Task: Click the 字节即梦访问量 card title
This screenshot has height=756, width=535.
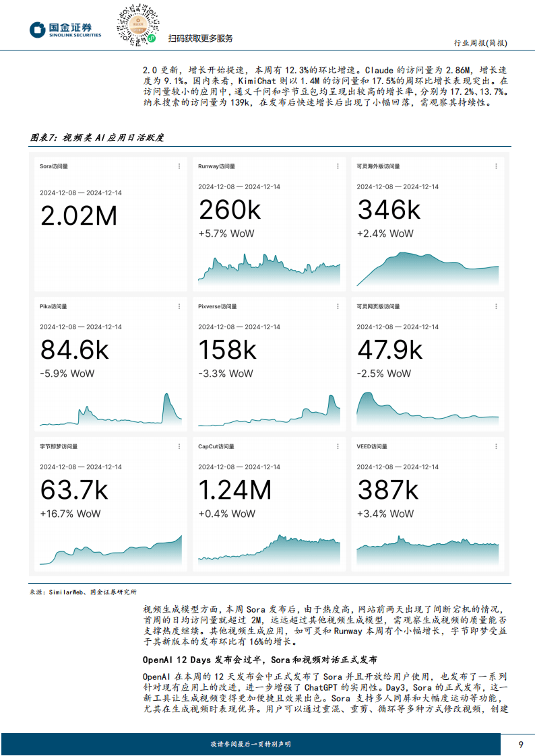Action: pos(59,446)
